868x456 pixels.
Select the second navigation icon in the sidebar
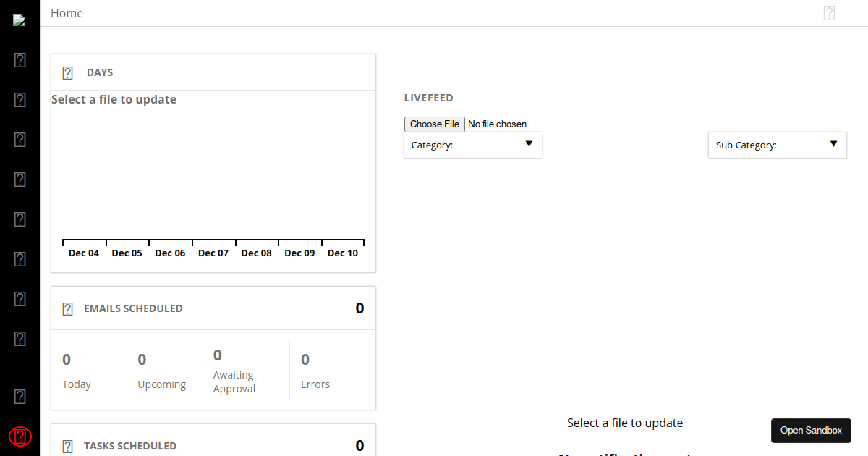click(x=20, y=100)
